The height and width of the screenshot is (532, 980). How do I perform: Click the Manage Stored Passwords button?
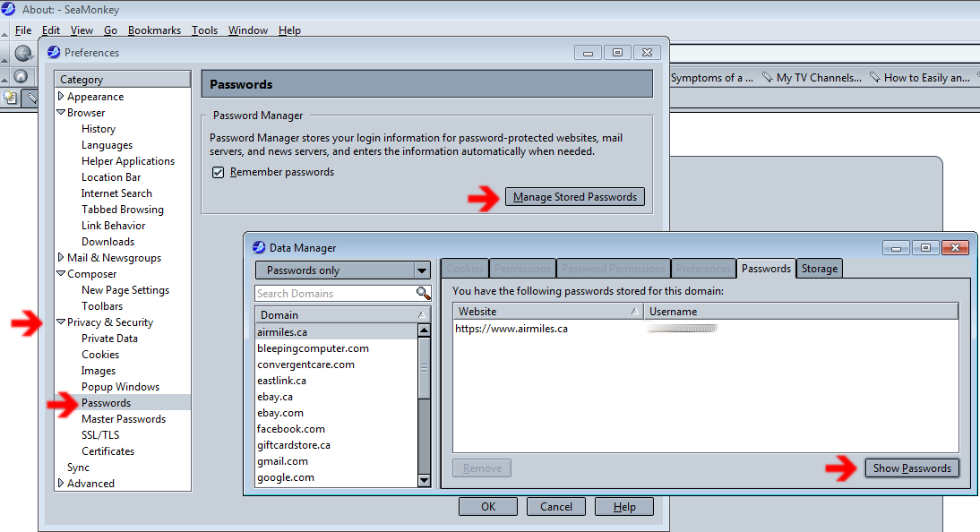pos(574,197)
